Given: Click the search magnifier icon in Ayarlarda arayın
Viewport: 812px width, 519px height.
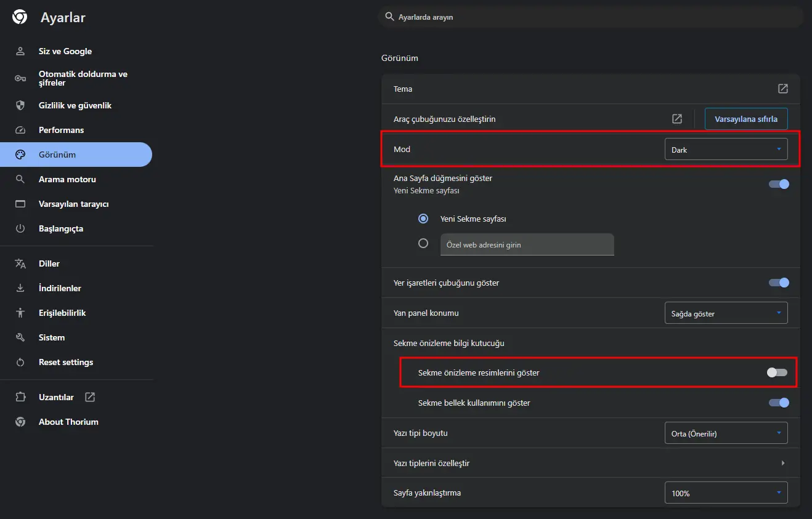Looking at the screenshot, I should click(389, 17).
